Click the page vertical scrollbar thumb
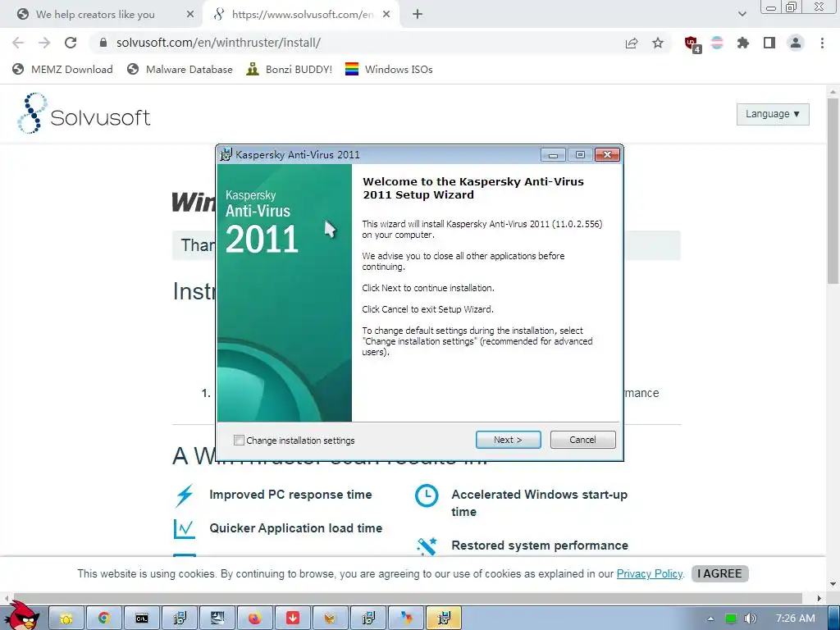This screenshot has height=630, width=840. point(833,191)
